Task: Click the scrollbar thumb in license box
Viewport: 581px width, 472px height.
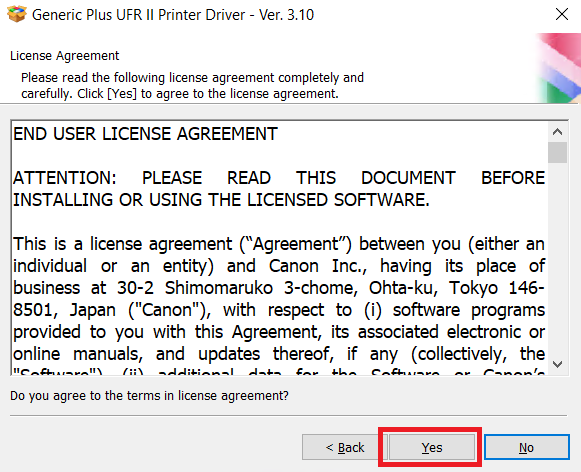Action: [x=557, y=152]
